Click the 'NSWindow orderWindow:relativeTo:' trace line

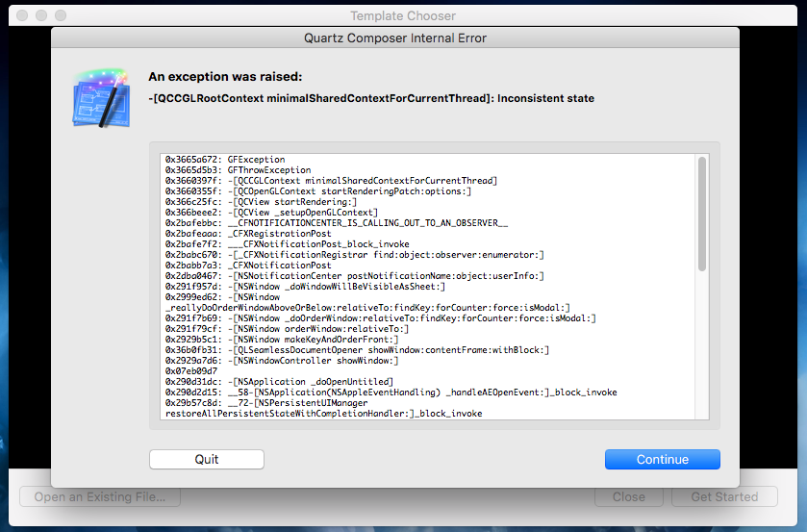pos(287,329)
